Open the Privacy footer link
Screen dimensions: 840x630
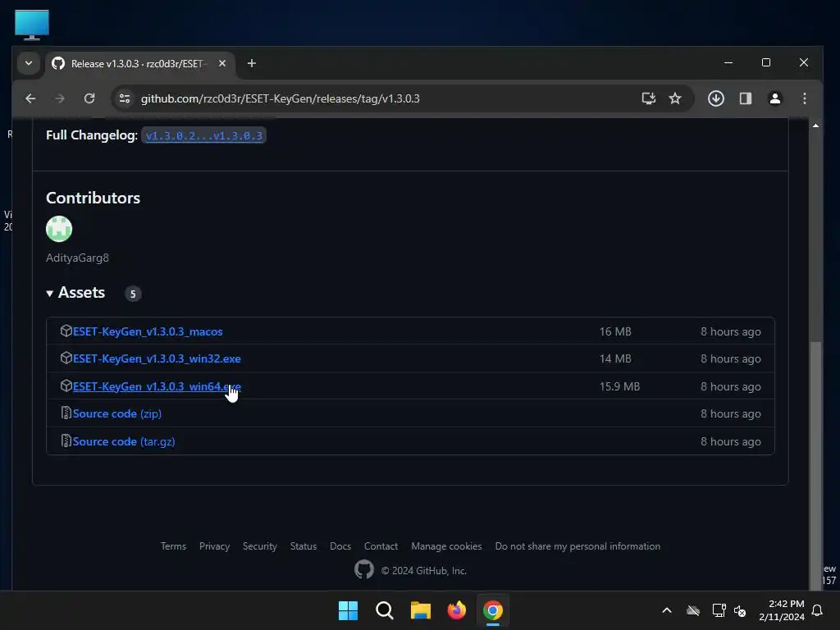click(x=214, y=546)
